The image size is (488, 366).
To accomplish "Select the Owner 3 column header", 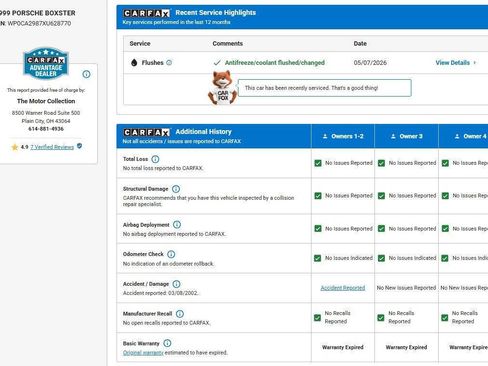I will pyautogui.click(x=406, y=136).
